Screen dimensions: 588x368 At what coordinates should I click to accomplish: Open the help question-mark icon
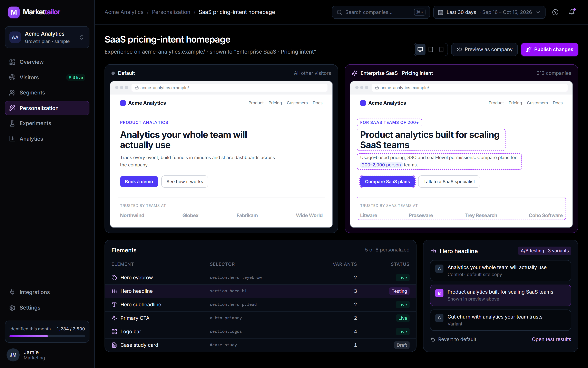(x=555, y=12)
